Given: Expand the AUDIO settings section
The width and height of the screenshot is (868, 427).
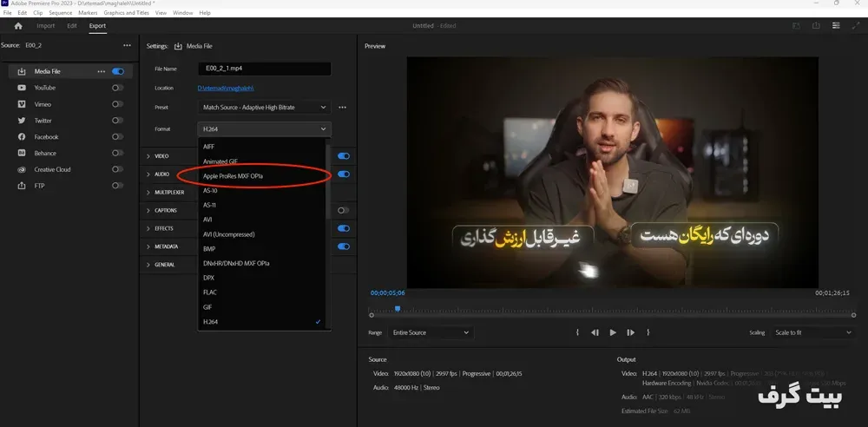Looking at the screenshot, I should pos(148,174).
